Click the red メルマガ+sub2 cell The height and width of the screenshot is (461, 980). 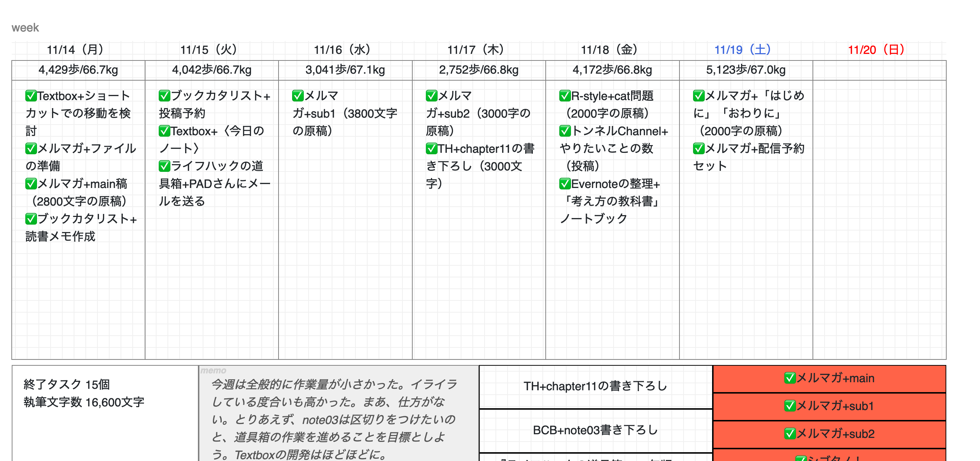(x=829, y=434)
